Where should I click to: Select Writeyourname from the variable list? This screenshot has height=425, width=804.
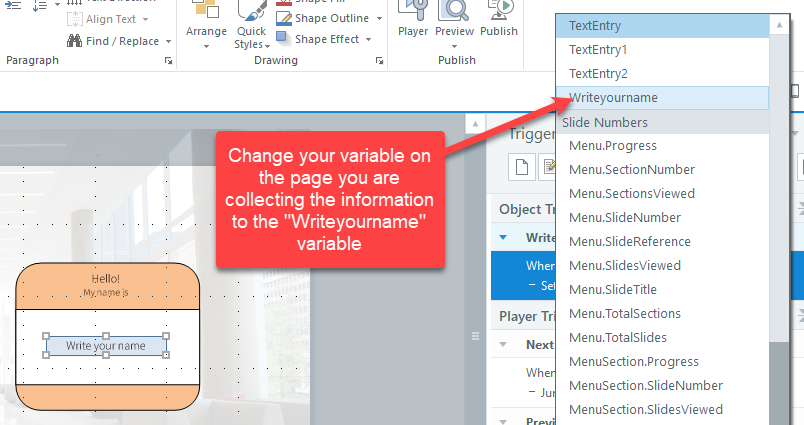pyautogui.click(x=613, y=98)
